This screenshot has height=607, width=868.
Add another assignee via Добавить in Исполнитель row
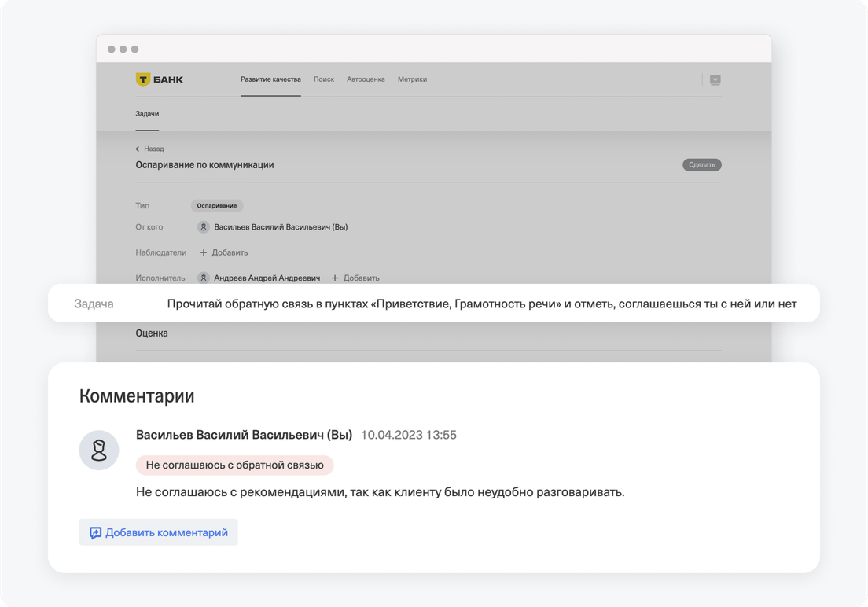coord(355,278)
